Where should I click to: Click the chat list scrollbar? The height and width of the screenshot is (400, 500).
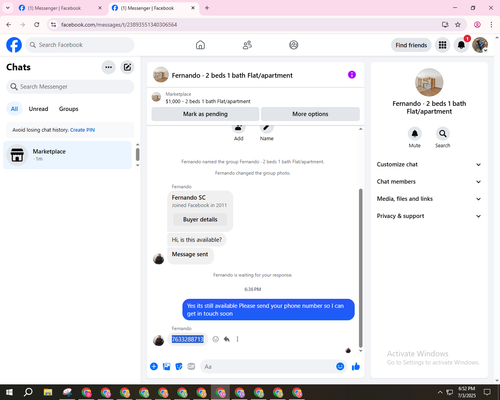137,155
